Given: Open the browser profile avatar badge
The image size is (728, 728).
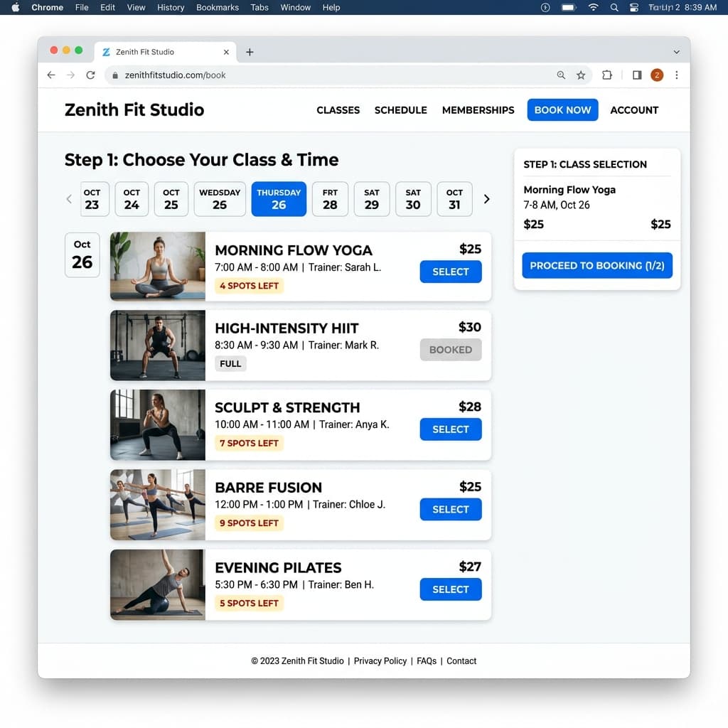Looking at the screenshot, I should (657, 75).
